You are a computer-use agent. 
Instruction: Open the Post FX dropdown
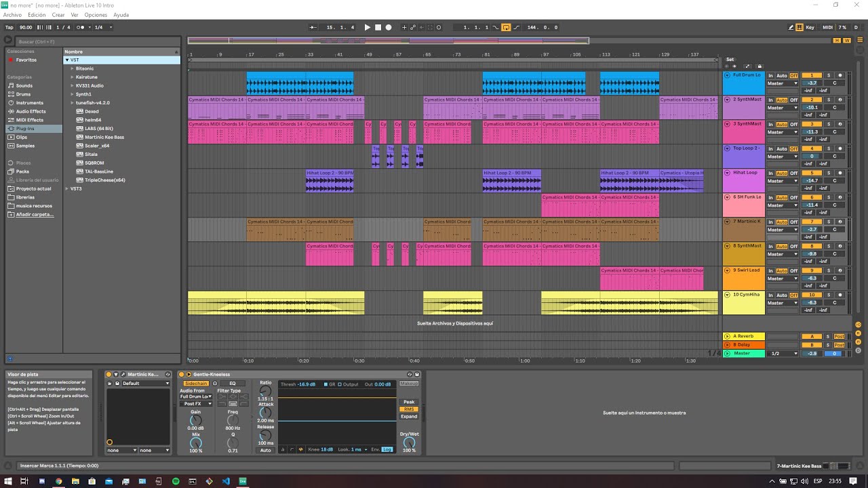point(196,404)
